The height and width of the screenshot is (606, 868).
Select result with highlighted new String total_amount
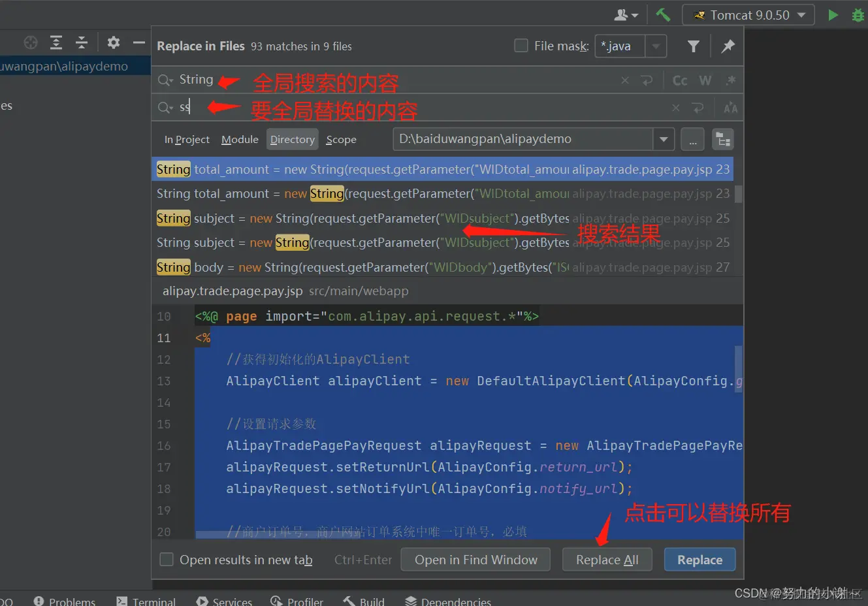442,193
